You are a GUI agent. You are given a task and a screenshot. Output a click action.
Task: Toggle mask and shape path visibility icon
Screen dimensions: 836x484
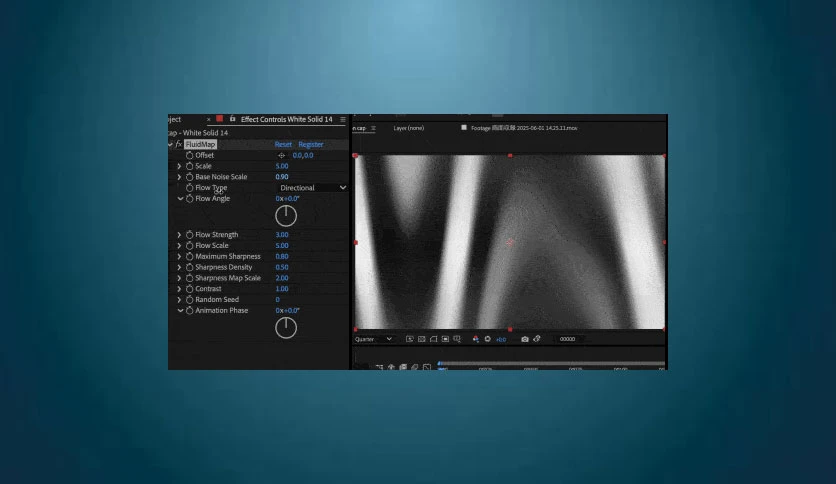click(x=433, y=339)
